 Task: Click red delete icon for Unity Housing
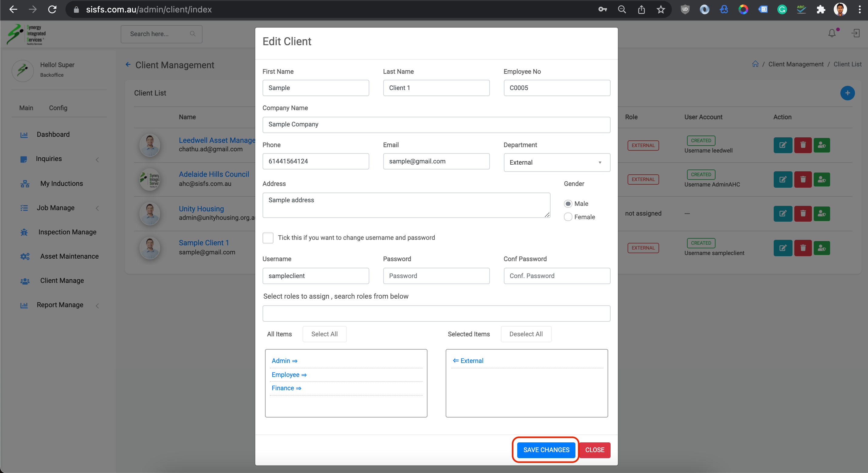coord(803,213)
